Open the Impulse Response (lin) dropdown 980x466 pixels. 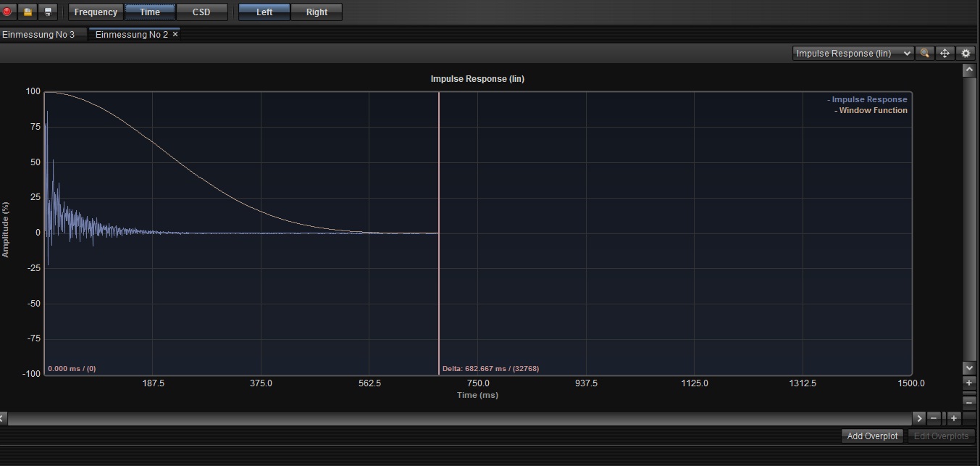[x=853, y=53]
